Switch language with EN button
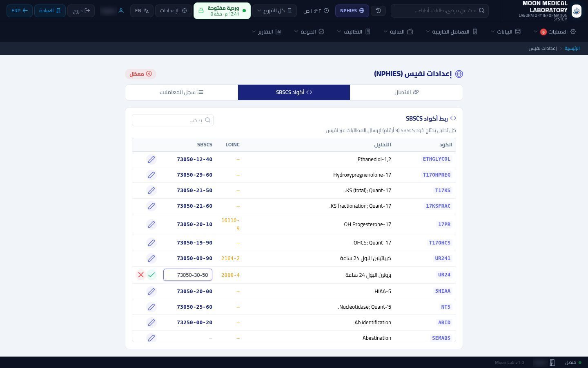Screen dimensions: 588x368 click(x=142, y=11)
